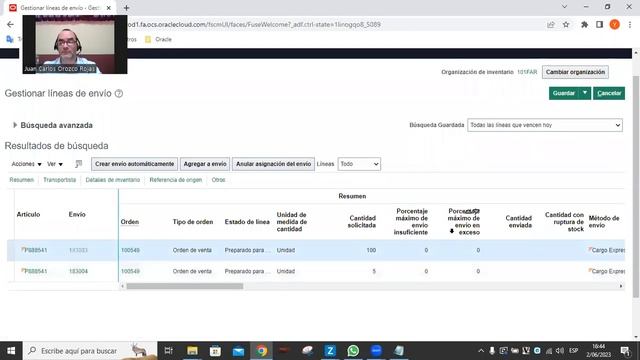Open the Búsqueda Guardada dropdown

point(544,125)
